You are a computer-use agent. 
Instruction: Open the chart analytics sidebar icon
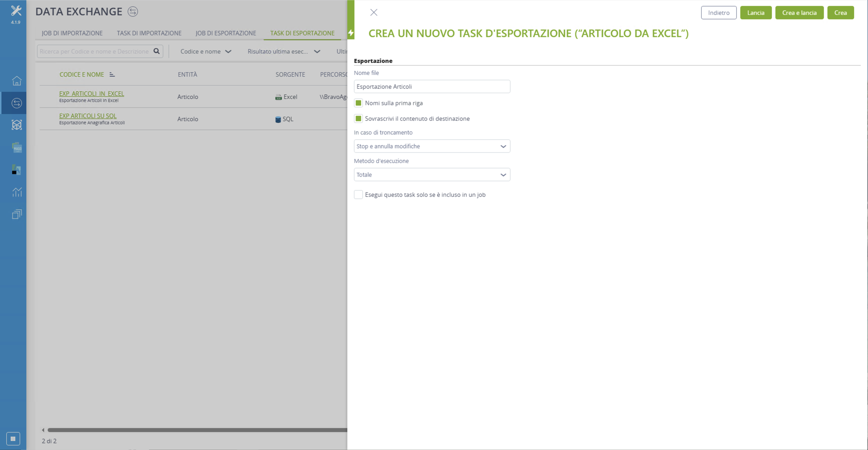tap(16, 192)
